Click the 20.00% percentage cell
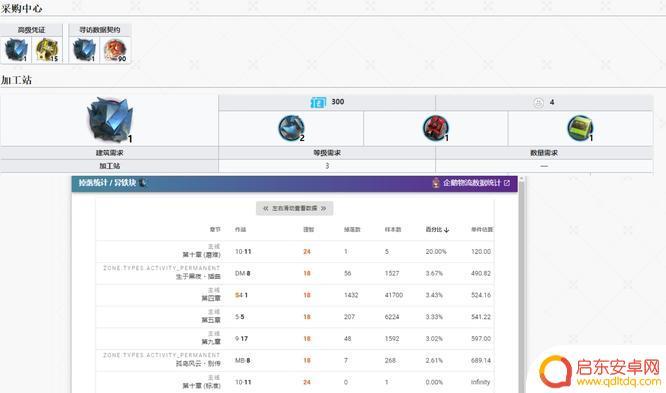Screen dimensions: 666x393 pos(436,252)
